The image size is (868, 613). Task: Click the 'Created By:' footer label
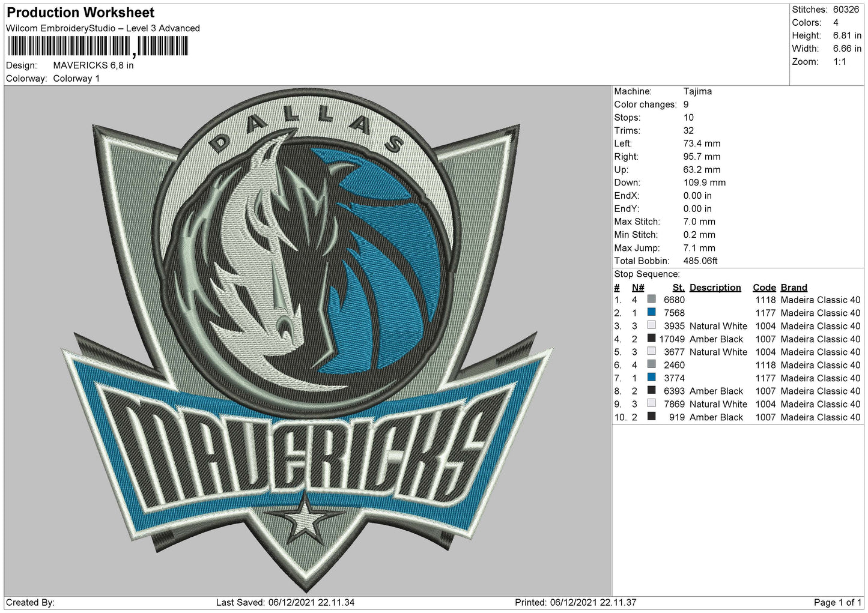pyautogui.click(x=30, y=602)
